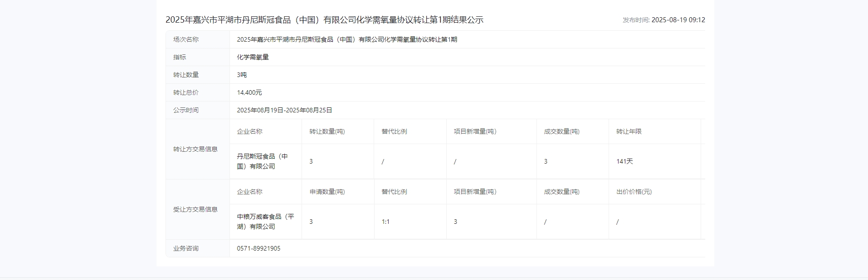Viewport: 868px width, 280px height.
Task: Click date range 2025年08月19日-2025年08月25日
Action: click(x=284, y=110)
